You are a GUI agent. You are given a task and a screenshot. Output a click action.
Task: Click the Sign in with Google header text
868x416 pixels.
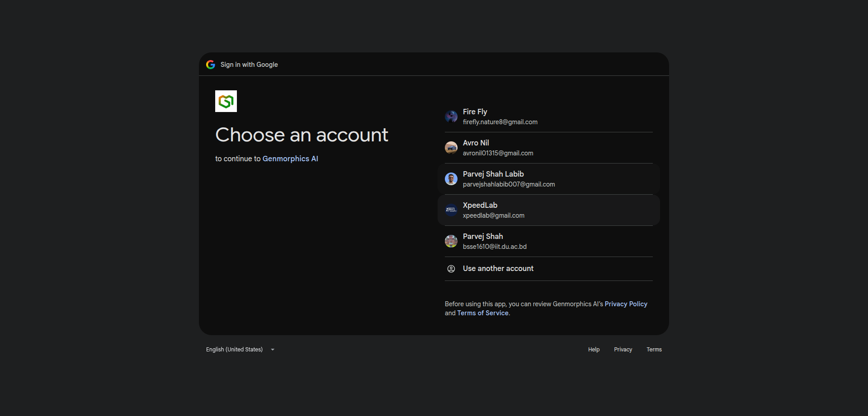pos(249,65)
